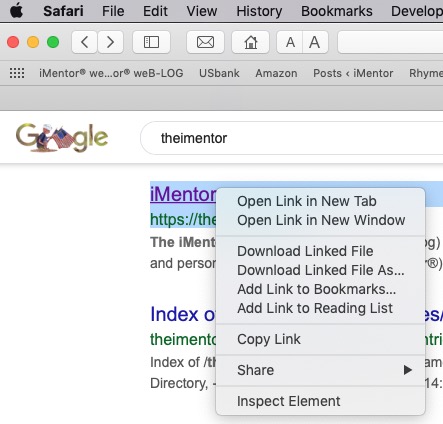Go back with the back arrow button
The width and height of the screenshot is (443, 424).
(84, 42)
